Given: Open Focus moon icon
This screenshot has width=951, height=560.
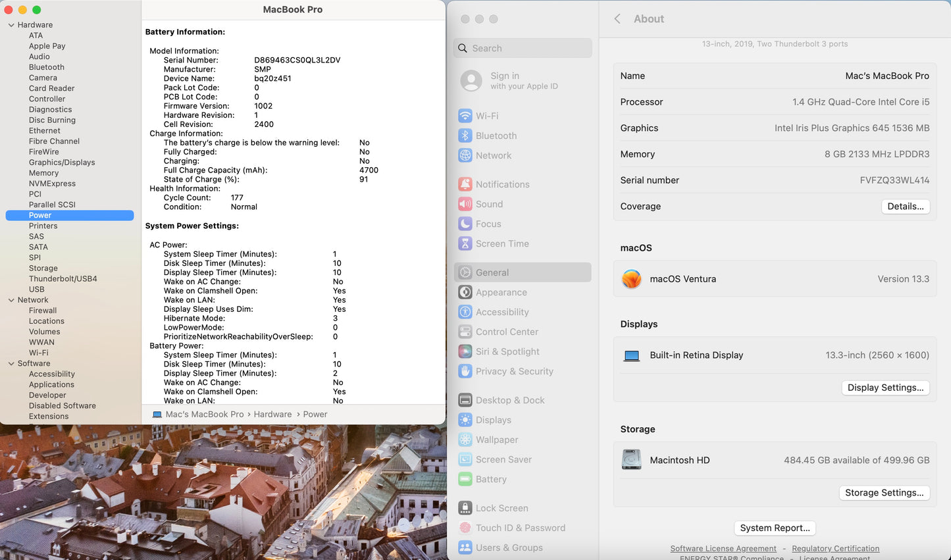Looking at the screenshot, I should [465, 224].
